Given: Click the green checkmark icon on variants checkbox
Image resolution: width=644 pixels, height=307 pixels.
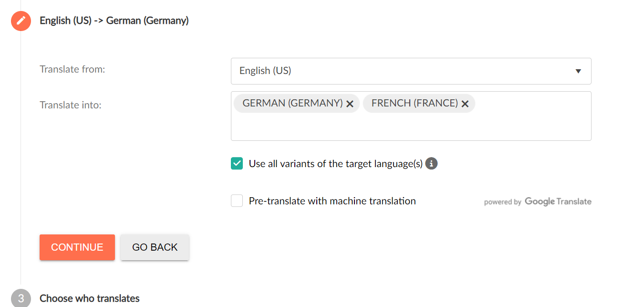Looking at the screenshot, I should pyautogui.click(x=237, y=163).
